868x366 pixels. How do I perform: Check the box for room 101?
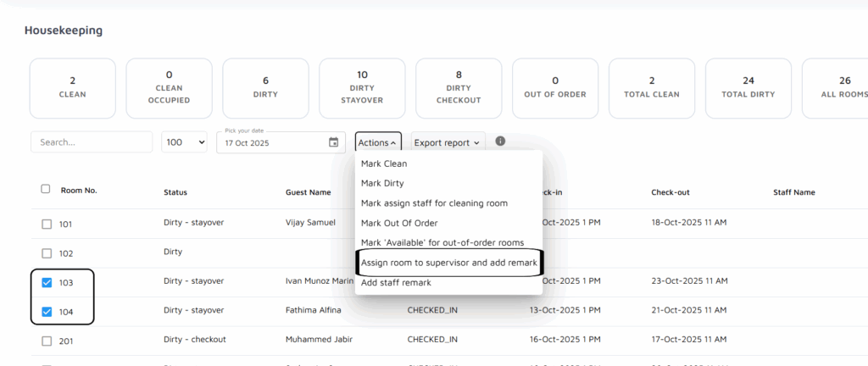click(47, 225)
